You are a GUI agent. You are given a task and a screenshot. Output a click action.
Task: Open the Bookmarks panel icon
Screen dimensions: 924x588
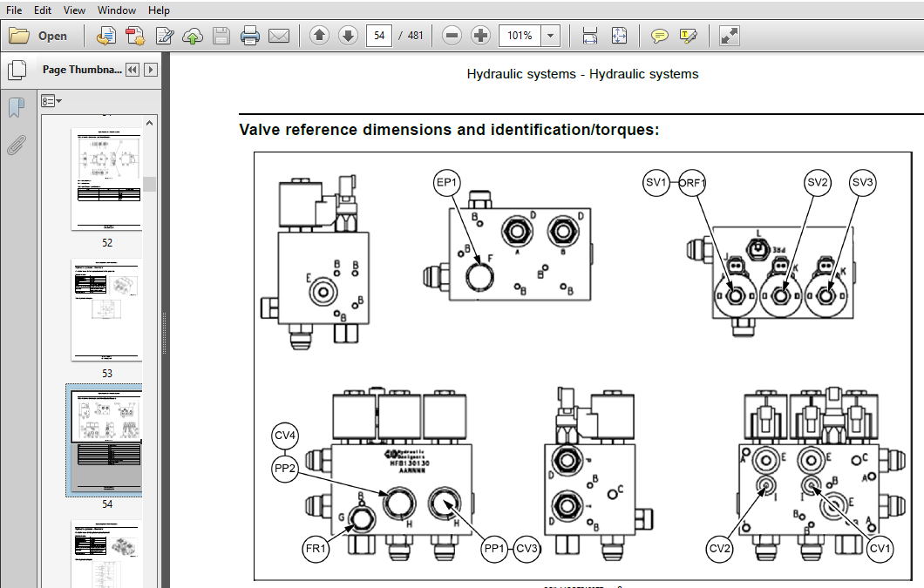tap(17, 107)
